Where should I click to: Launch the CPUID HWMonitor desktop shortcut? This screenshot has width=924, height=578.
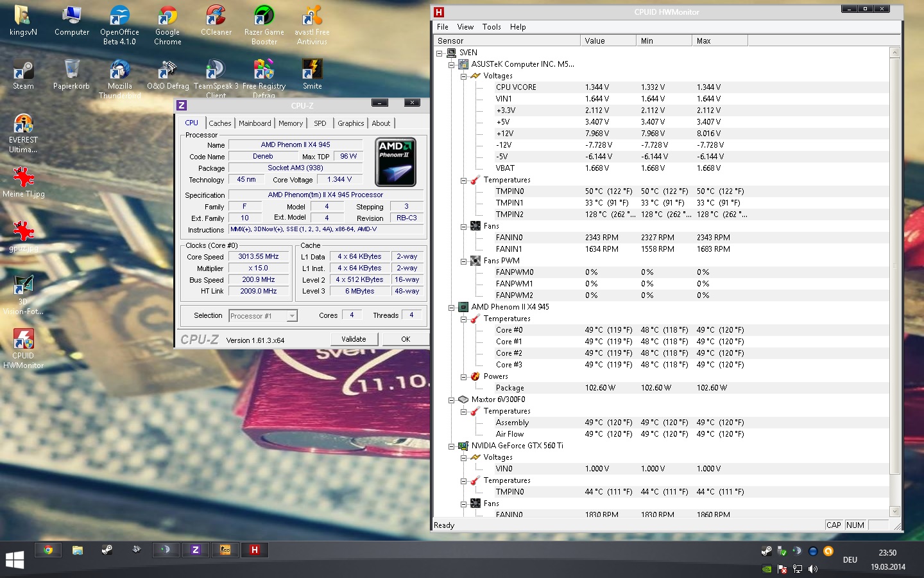23,349
